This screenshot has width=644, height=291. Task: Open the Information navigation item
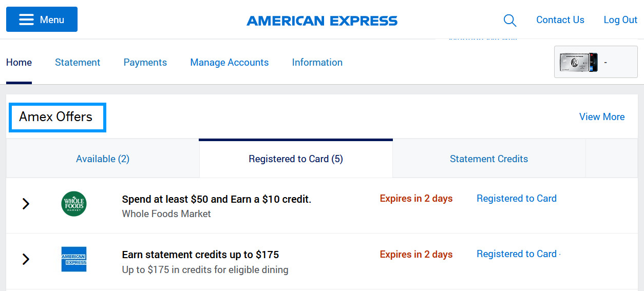(x=317, y=62)
